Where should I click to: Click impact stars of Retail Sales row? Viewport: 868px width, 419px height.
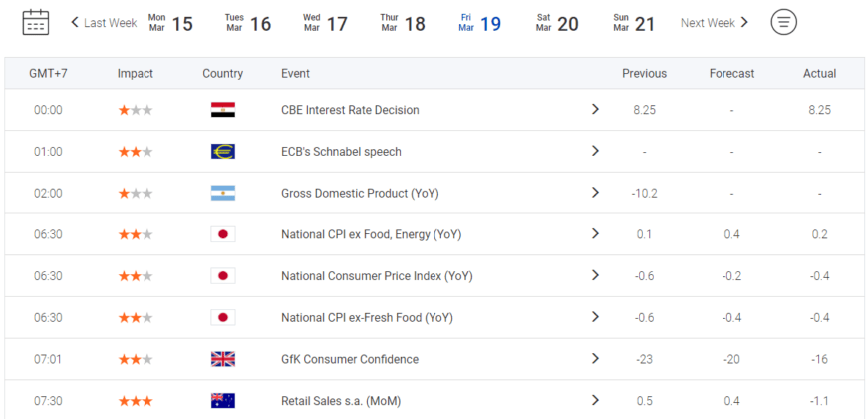click(136, 401)
